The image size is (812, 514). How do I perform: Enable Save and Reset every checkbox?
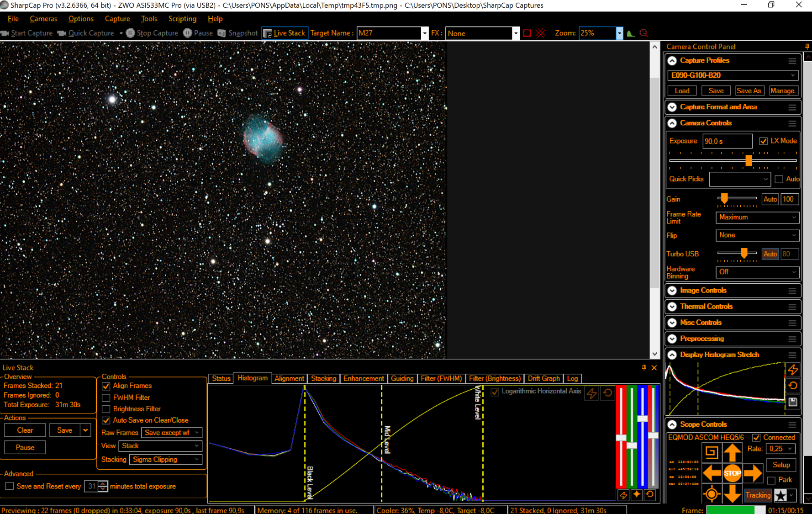(10, 486)
